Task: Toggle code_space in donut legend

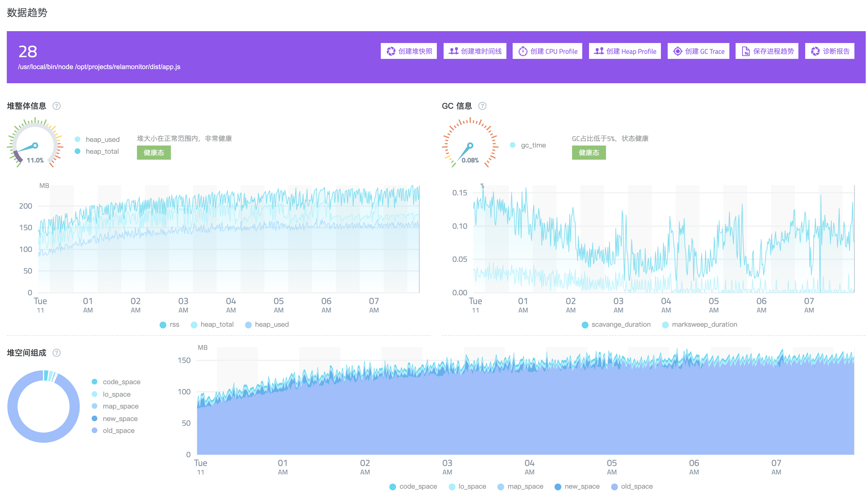Action: point(116,382)
